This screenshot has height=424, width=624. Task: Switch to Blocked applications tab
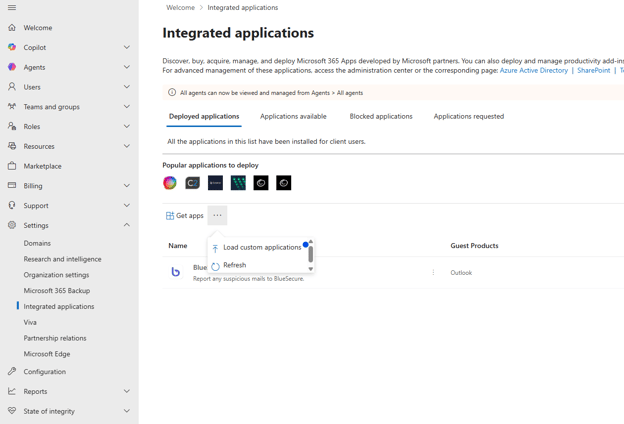381,116
